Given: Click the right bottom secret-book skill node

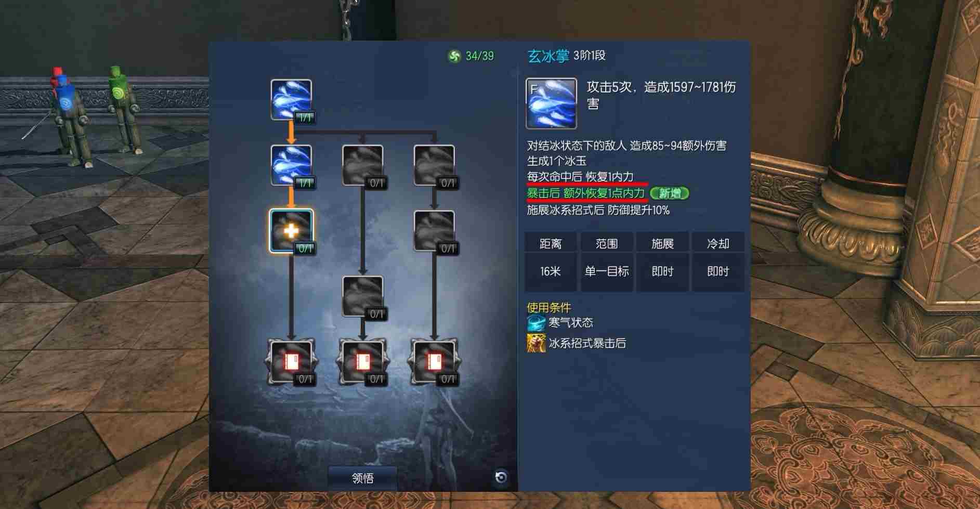Looking at the screenshot, I should pyautogui.click(x=435, y=362).
